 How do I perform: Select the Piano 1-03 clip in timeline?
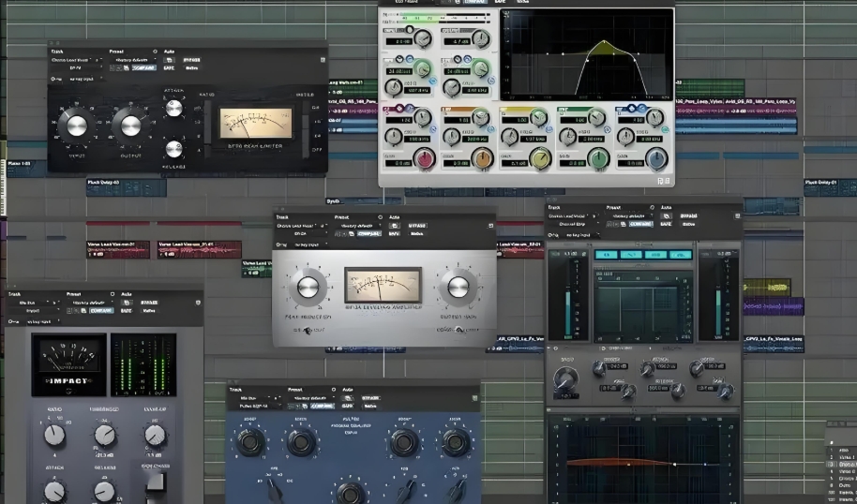tap(26, 169)
